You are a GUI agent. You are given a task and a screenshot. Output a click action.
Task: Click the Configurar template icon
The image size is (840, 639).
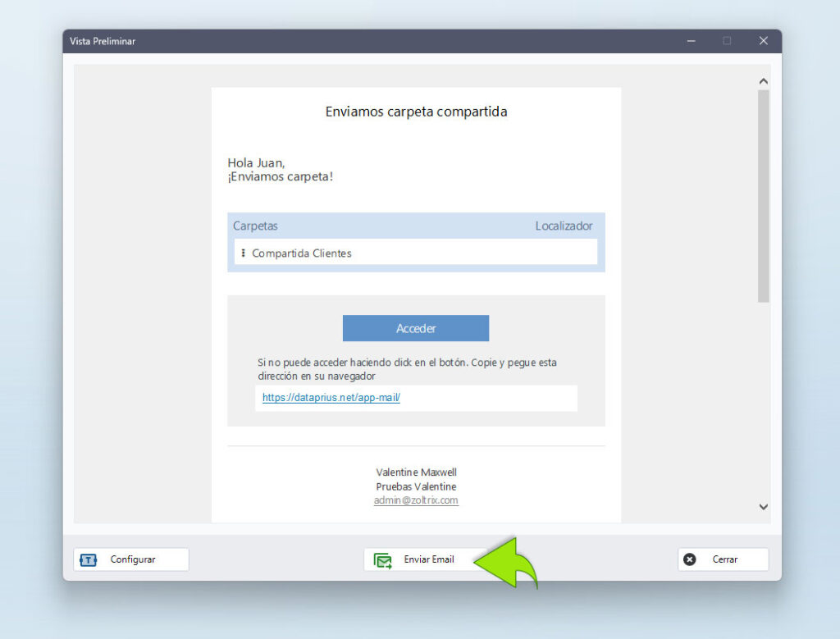[88, 559]
